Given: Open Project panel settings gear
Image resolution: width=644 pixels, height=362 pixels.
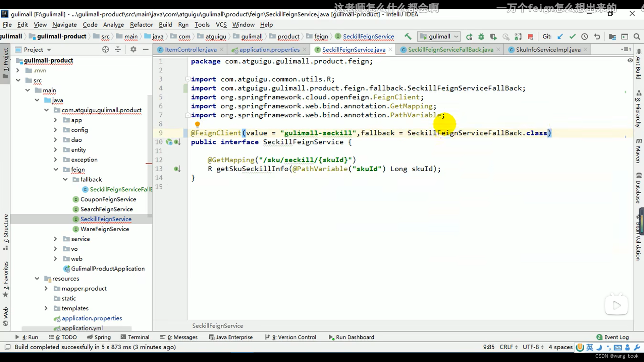Looking at the screenshot, I should pos(133,50).
